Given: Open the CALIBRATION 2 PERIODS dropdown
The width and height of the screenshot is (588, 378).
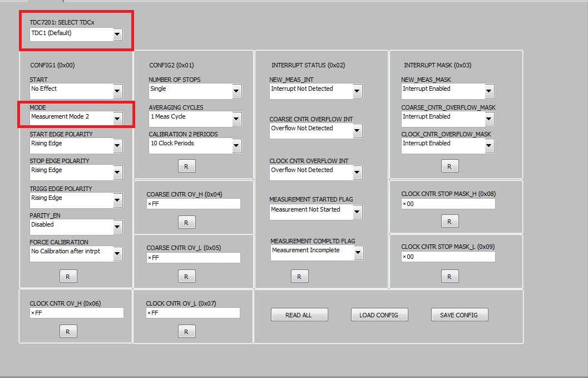Looking at the screenshot, I should pyautogui.click(x=236, y=146).
